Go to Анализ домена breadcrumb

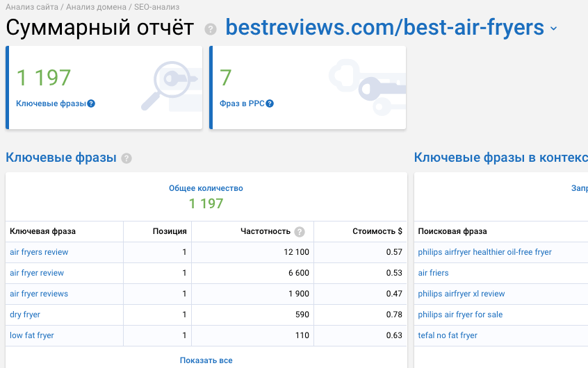click(x=96, y=7)
